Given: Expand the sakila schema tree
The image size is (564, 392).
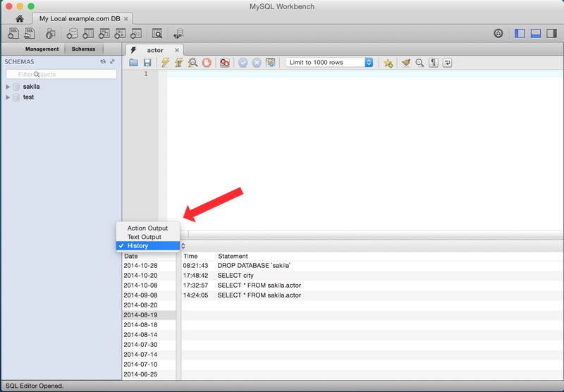Looking at the screenshot, I should point(8,87).
